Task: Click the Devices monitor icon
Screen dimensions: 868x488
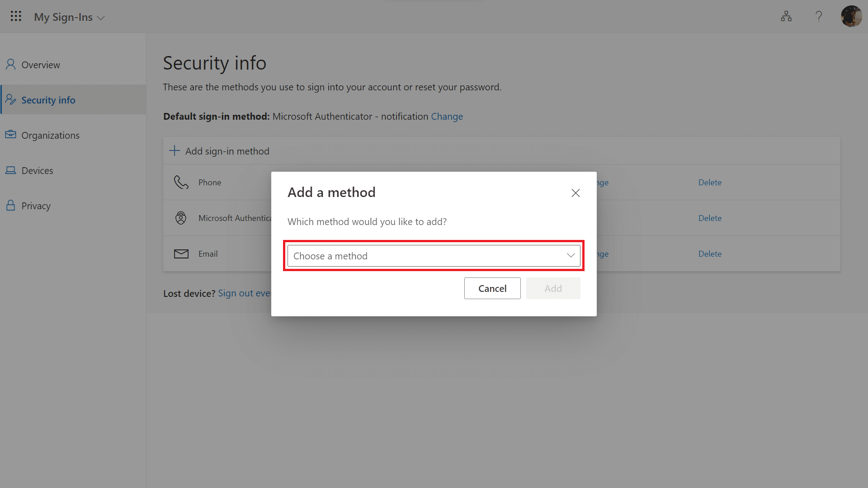Action: point(11,170)
